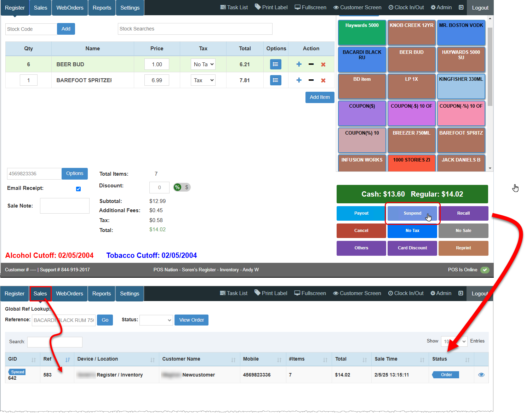Switch discount to dollar mode

click(x=187, y=187)
